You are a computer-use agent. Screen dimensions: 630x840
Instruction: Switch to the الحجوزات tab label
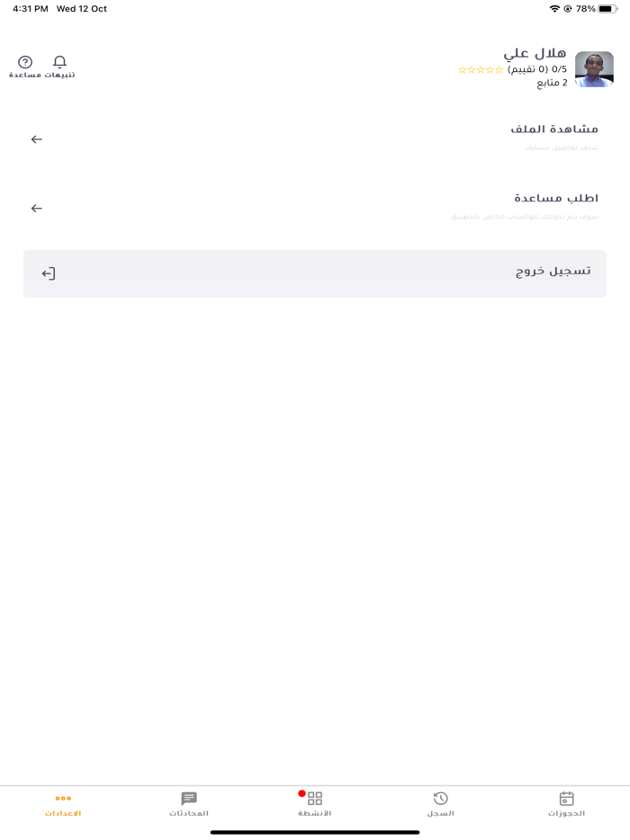coord(566,814)
